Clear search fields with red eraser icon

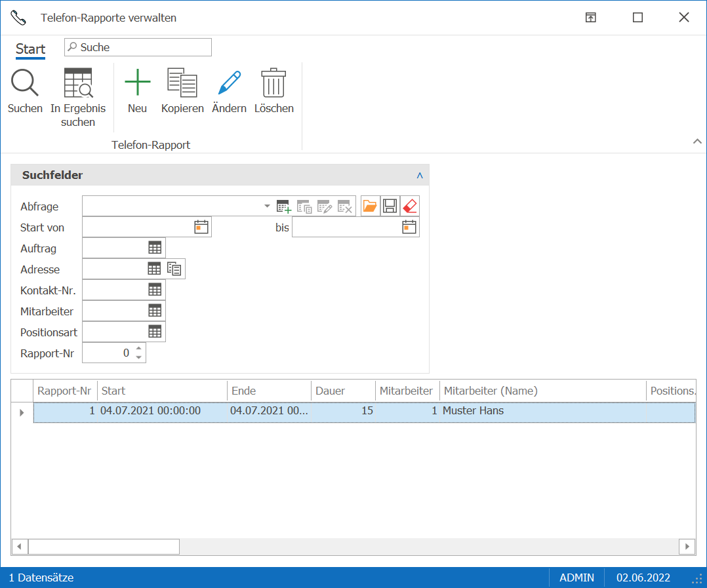point(410,206)
